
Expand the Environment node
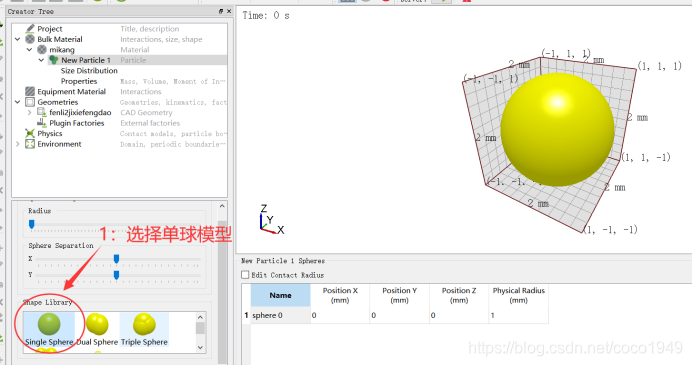pyautogui.click(x=17, y=144)
